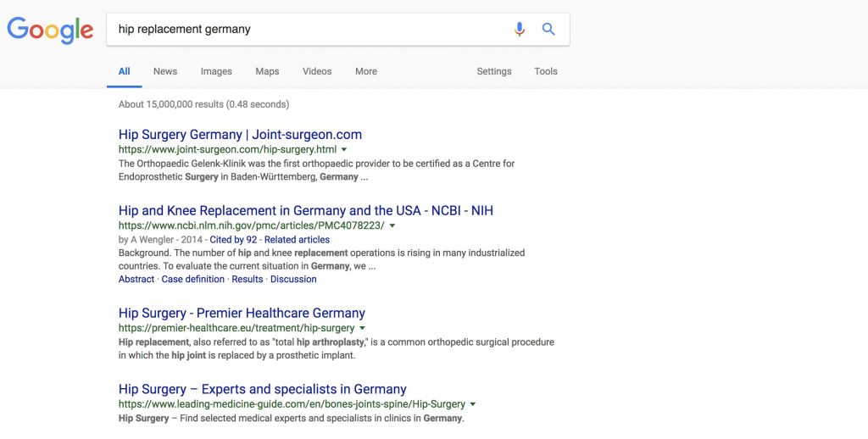This screenshot has height=439, width=868.
Task: Select the All tab
Action: (124, 71)
